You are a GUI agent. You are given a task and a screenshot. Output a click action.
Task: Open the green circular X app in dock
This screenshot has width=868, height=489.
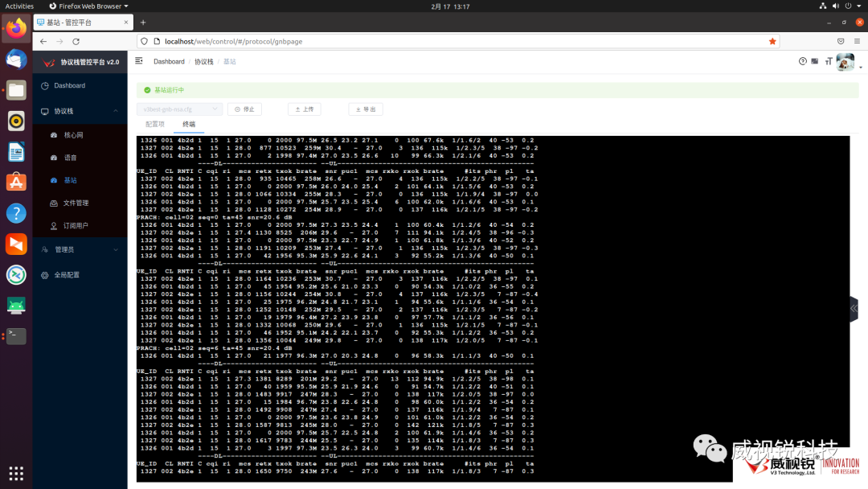click(16, 275)
